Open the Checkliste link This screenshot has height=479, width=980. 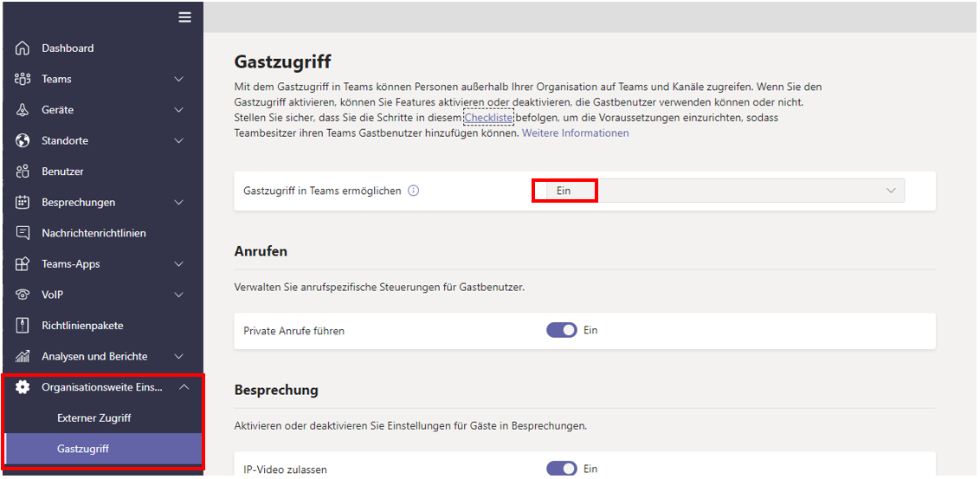tap(489, 117)
